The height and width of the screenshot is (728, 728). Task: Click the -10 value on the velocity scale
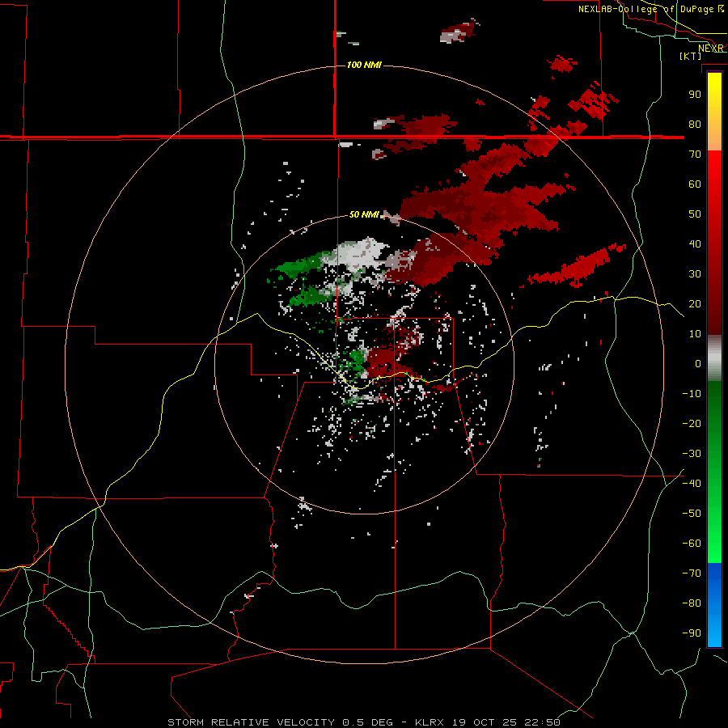click(692, 394)
